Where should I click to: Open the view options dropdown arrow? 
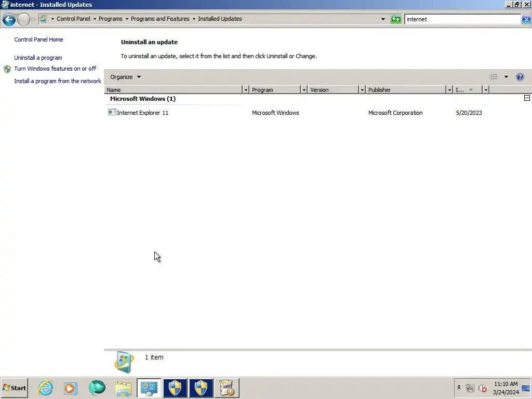pos(506,77)
